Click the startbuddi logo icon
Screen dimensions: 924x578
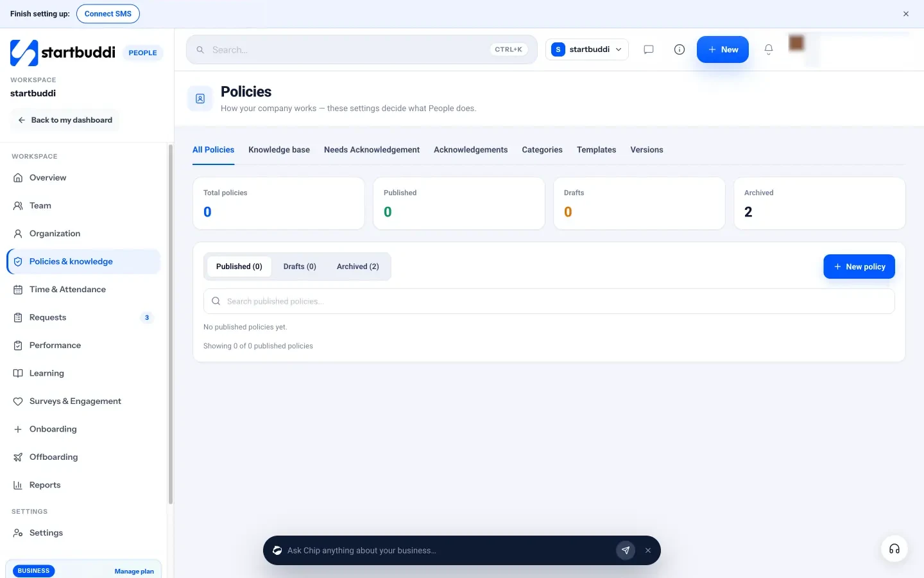click(x=24, y=53)
